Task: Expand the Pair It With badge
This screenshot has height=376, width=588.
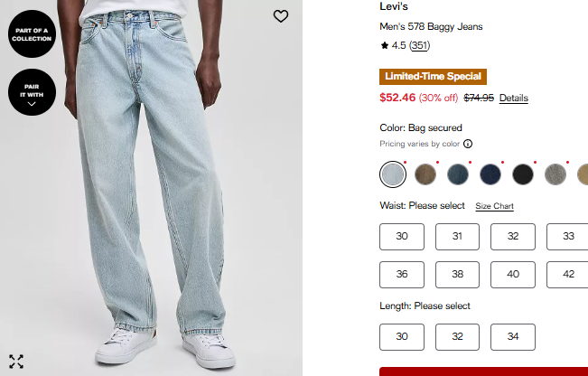Action: pyautogui.click(x=32, y=92)
